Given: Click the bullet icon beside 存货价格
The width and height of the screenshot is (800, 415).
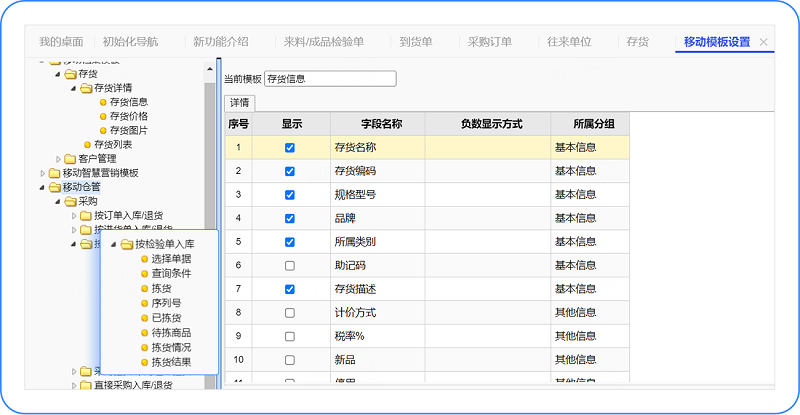Looking at the screenshot, I should click(103, 117).
